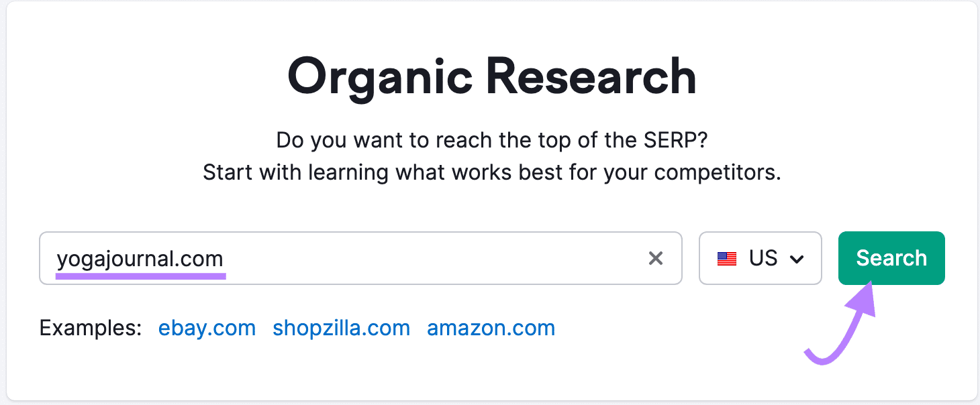Select the amazon.com example link
Screen dimensions: 980x405
point(491,328)
